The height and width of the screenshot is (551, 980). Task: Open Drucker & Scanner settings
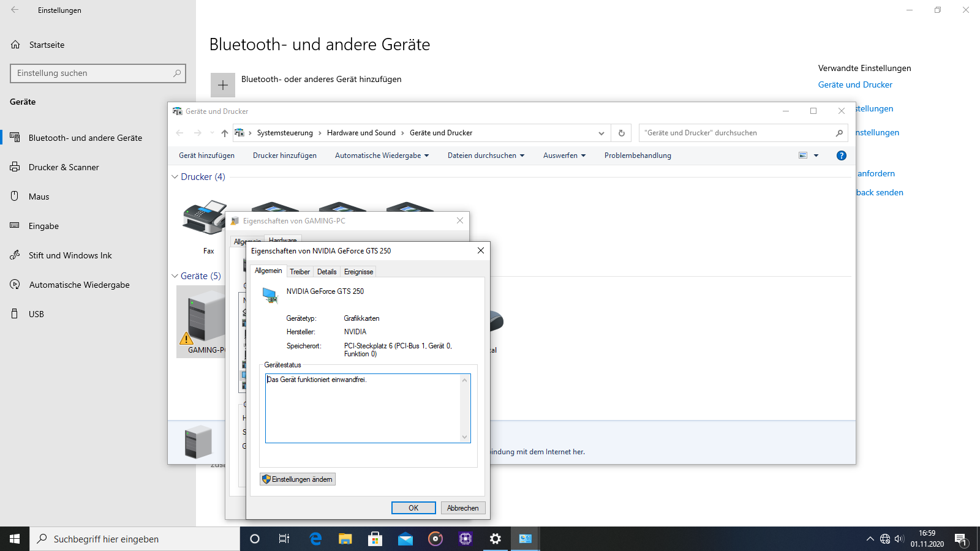point(64,167)
